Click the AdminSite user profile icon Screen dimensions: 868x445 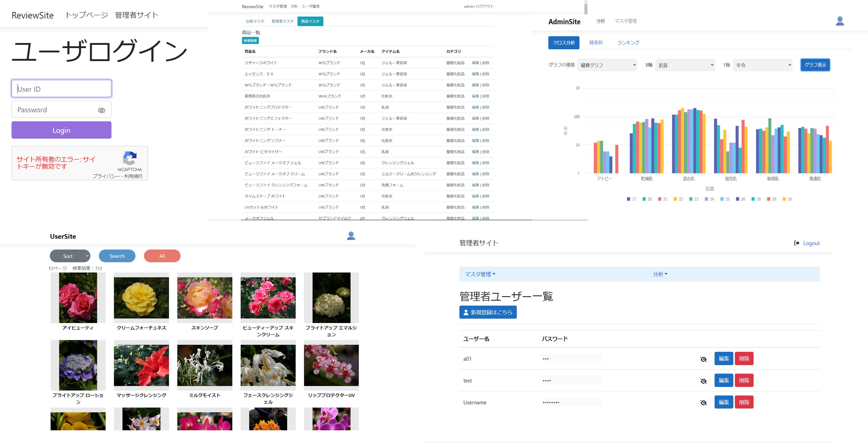point(840,21)
